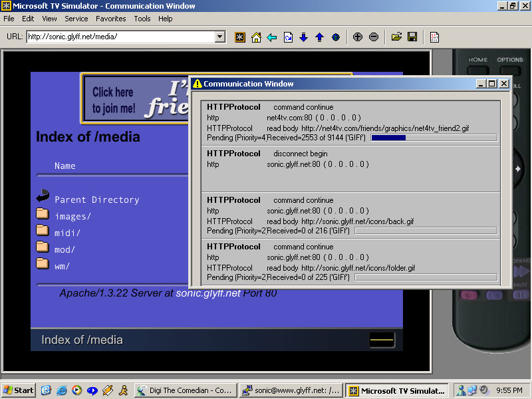Click the reload page icon
The width and height of the screenshot is (532, 399).
288,37
